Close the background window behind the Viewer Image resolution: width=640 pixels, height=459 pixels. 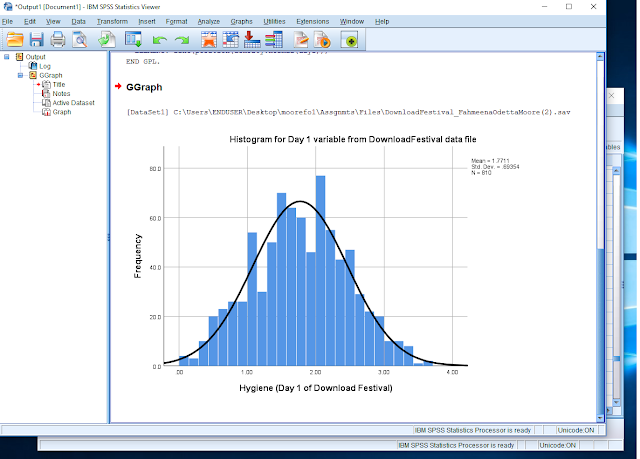point(611,96)
